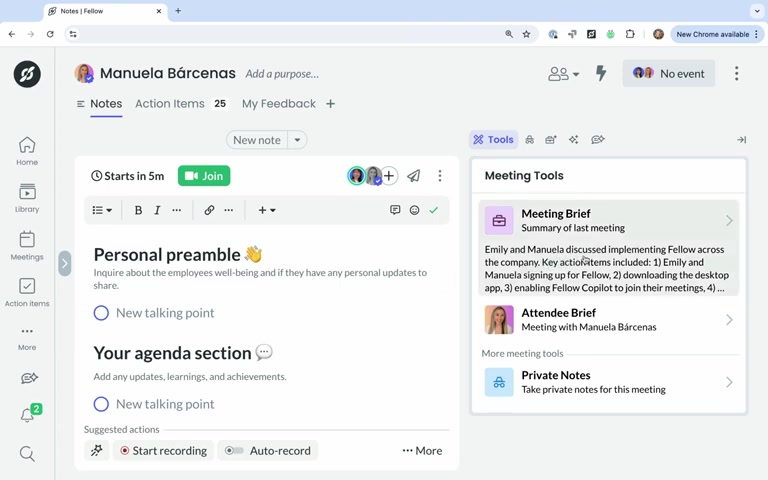Open Meetings in the sidebar
The width and height of the screenshot is (768, 480).
tap(27, 245)
